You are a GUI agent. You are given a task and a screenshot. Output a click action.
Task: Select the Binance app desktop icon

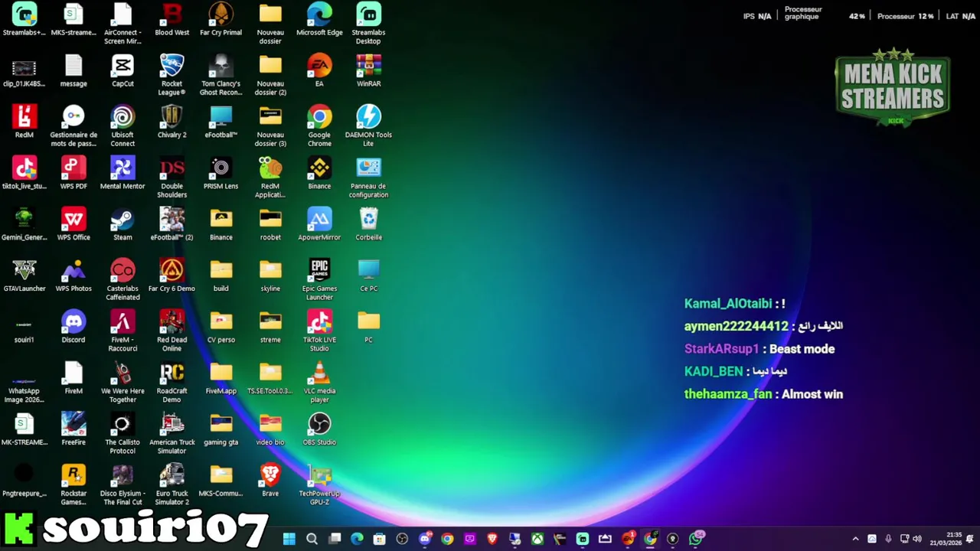click(x=319, y=174)
